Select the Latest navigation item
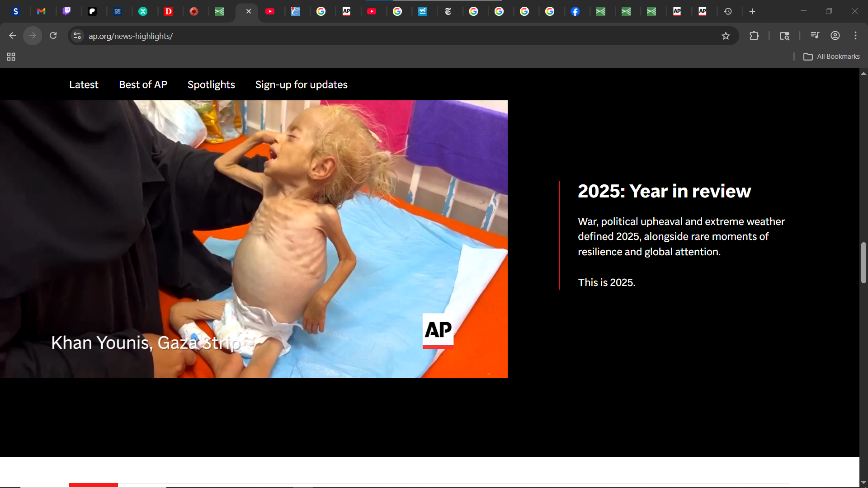Viewport: 868px width, 488px height. click(x=84, y=84)
